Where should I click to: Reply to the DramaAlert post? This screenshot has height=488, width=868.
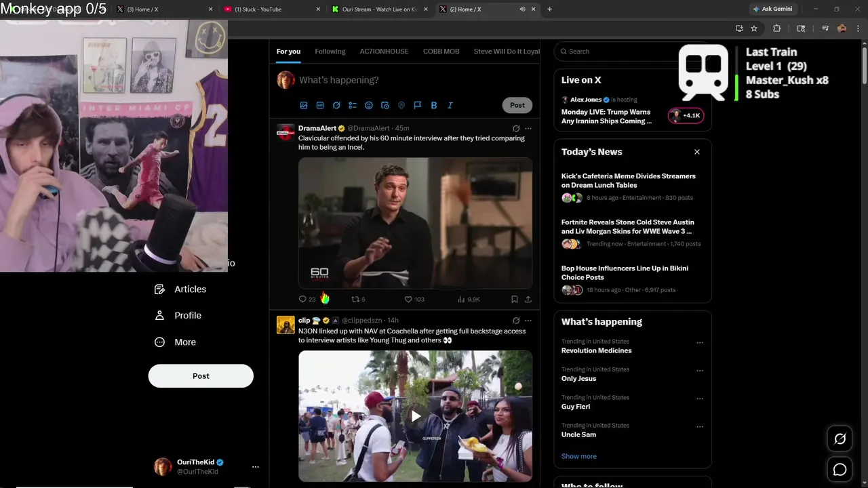pyautogui.click(x=307, y=299)
